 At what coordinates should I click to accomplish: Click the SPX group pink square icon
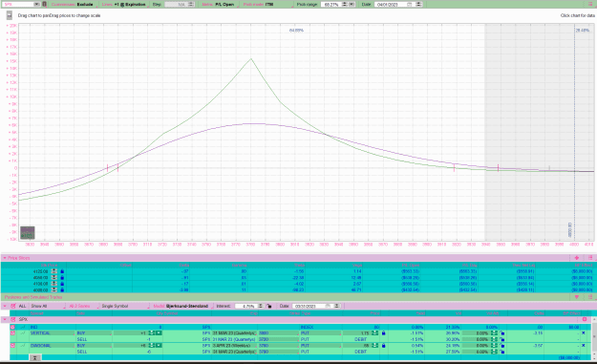click(585, 319)
